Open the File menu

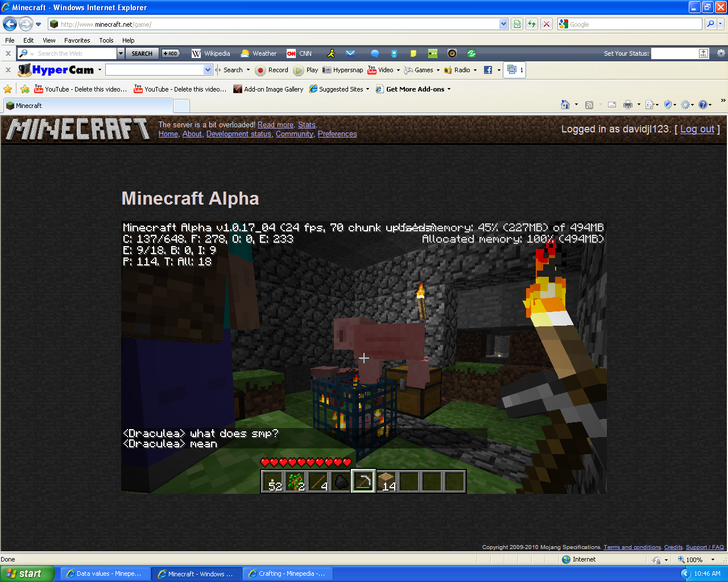tap(10, 40)
